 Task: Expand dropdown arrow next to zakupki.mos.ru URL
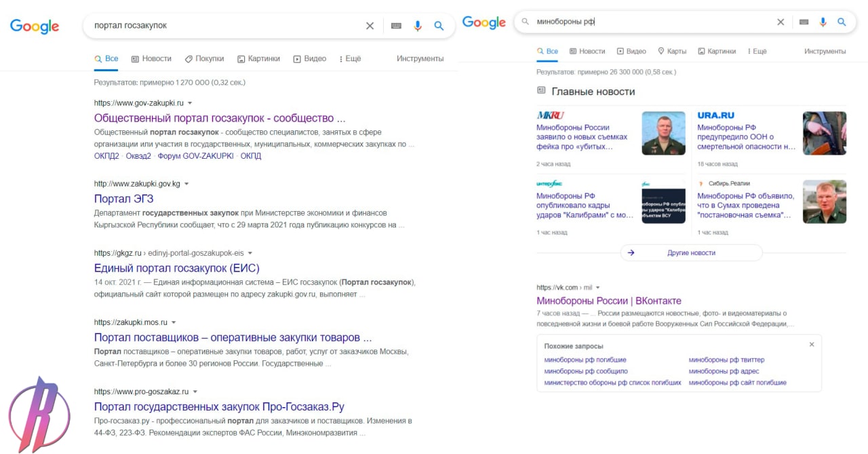174,322
